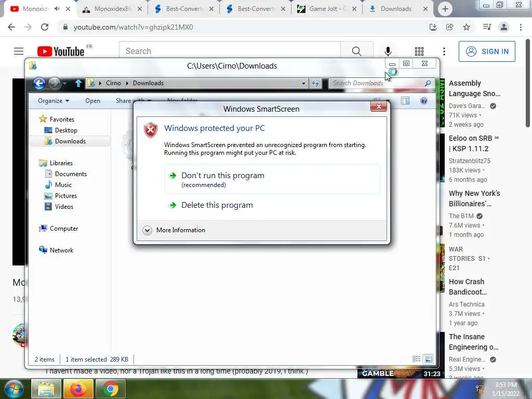Open recent pages dropdown beside Explorer forward button

click(64, 83)
